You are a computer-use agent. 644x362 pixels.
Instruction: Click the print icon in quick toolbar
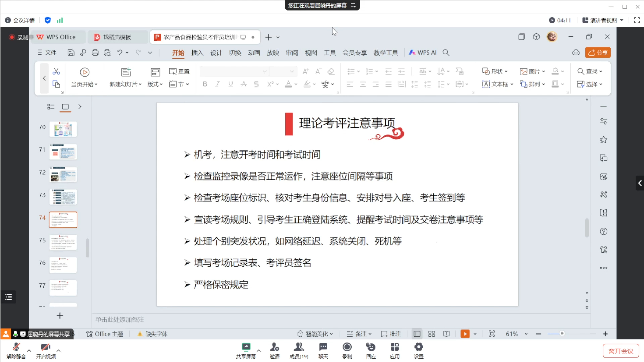click(x=95, y=53)
